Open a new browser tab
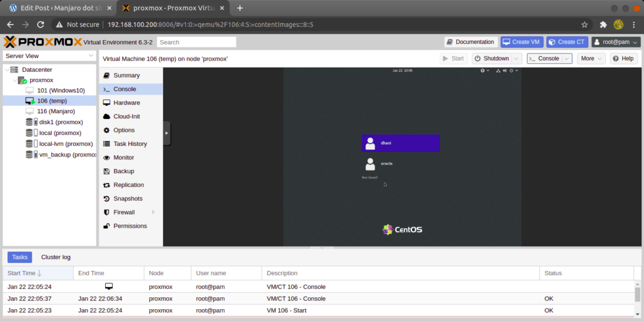The height and width of the screenshot is (321, 644). pyautogui.click(x=240, y=8)
